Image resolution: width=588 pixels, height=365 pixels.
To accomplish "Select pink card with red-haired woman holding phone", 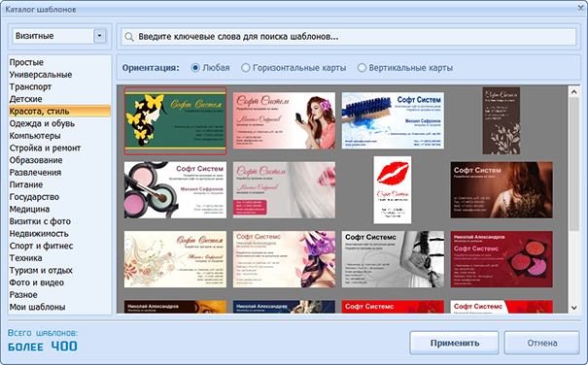I will coord(284,120).
